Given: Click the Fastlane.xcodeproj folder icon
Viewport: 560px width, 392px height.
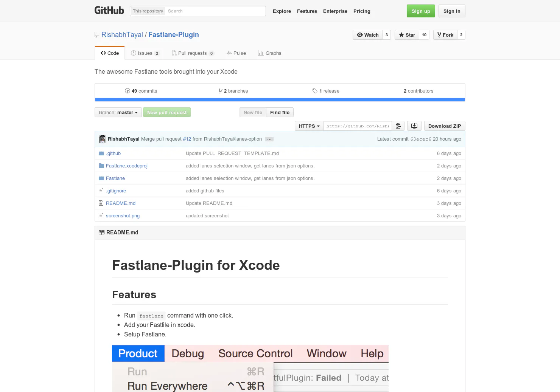Looking at the screenshot, I should 101,166.
